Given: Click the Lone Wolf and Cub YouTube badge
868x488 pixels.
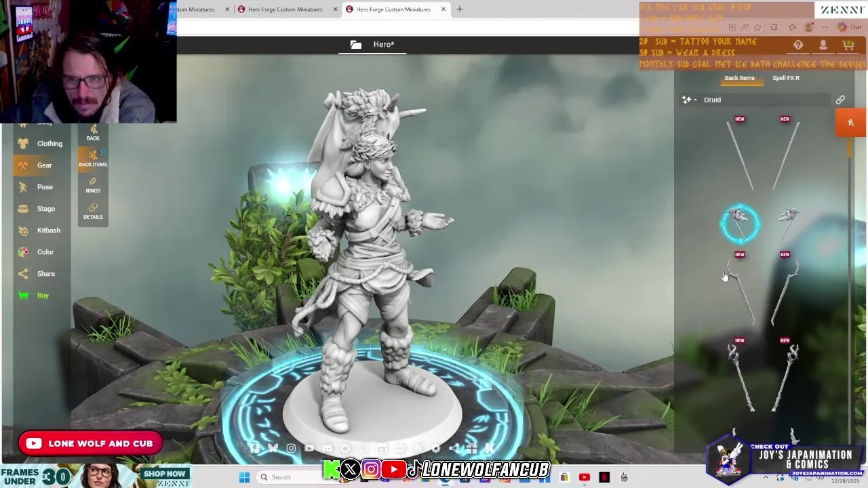Looking at the screenshot, I should point(90,443).
